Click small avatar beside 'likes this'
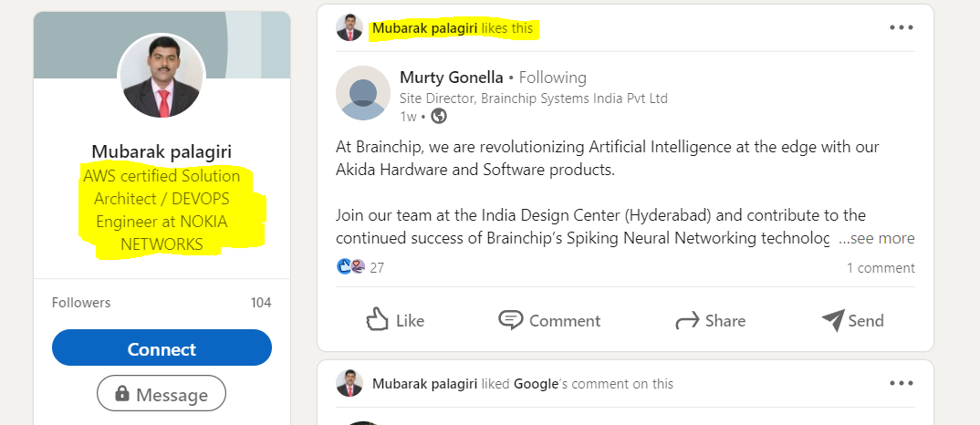Screen dimensions: 980x425 [x=349, y=27]
